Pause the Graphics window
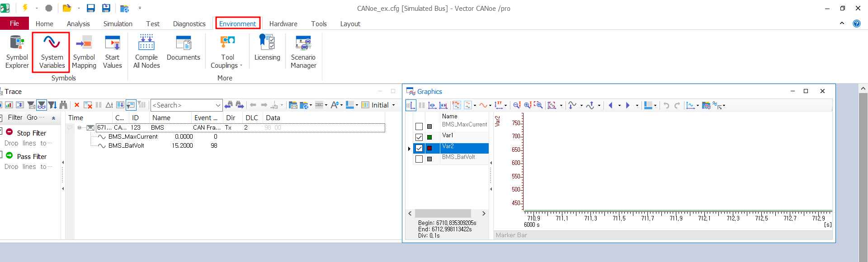The height and width of the screenshot is (262, 868). point(422,105)
